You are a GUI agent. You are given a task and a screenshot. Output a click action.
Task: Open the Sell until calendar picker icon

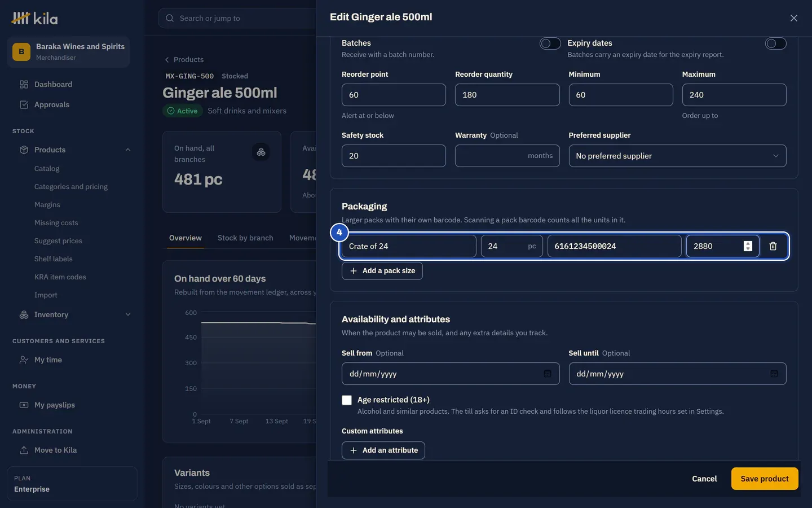click(774, 374)
